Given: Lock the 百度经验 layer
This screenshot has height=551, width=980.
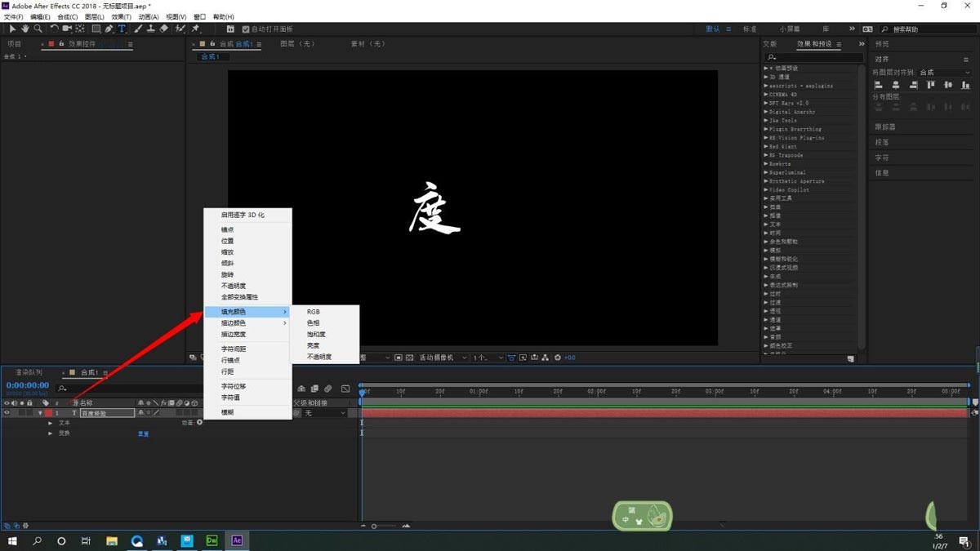Looking at the screenshot, I should coord(29,414).
